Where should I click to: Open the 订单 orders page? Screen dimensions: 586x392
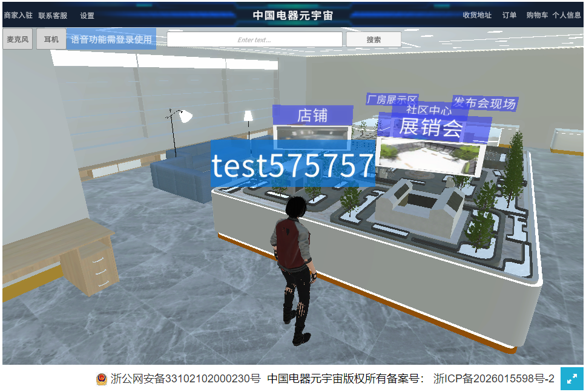[x=509, y=15]
